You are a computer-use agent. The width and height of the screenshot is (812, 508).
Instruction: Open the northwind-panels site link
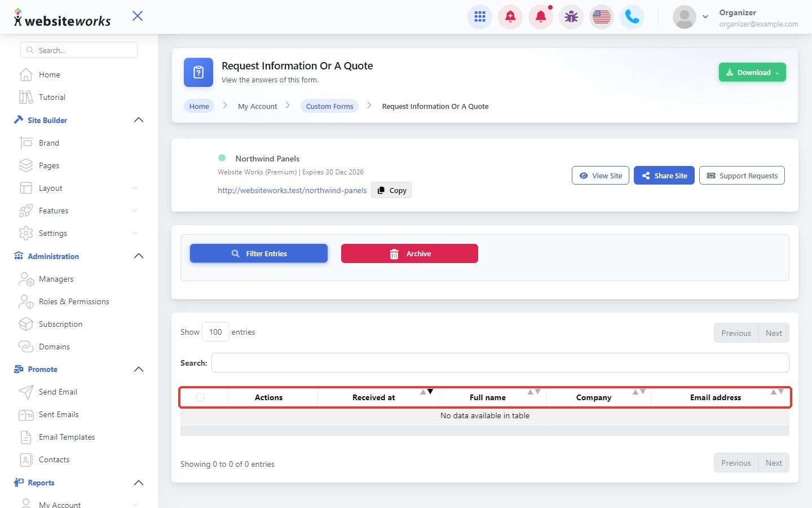(292, 190)
